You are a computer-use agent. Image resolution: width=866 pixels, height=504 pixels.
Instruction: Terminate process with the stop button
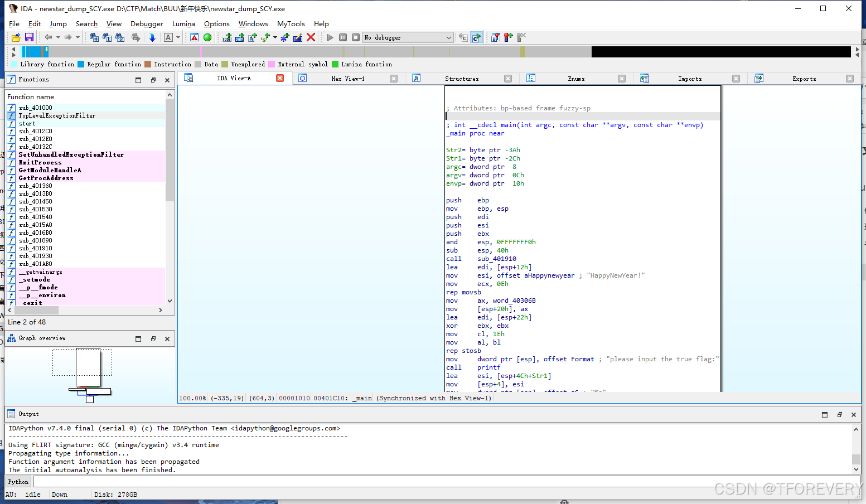pyautogui.click(x=356, y=37)
